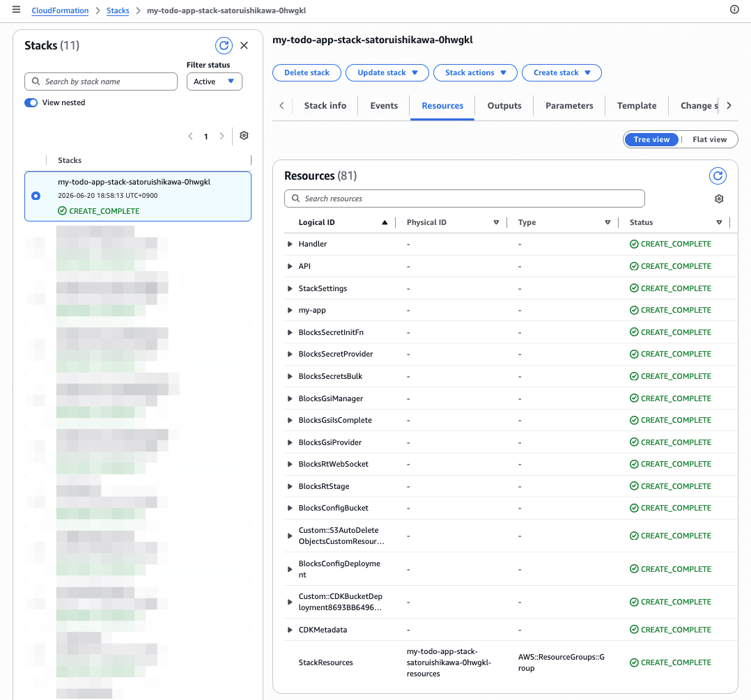751x700 pixels.
Task: Expand the BlocksGsiManager row
Action: pyautogui.click(x=290, y=398)
